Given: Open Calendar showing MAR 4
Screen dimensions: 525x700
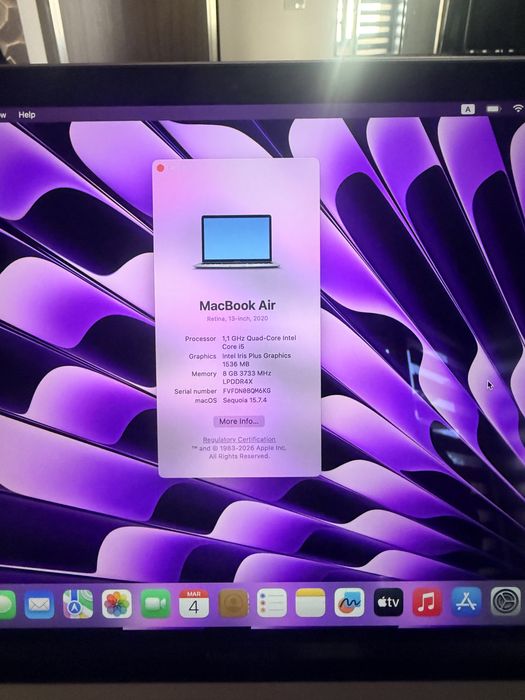Looking at the screenshot, I should point(194,603).
